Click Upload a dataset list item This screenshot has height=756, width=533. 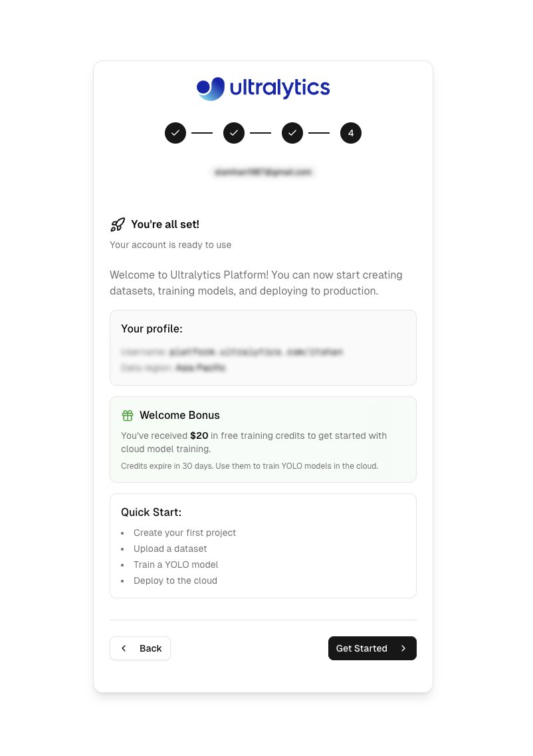(170, 549)
